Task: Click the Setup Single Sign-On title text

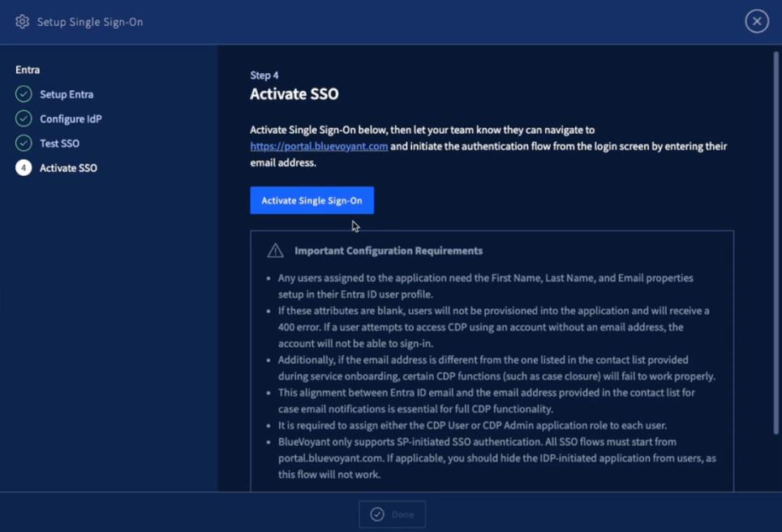Action: pos(90,22)
